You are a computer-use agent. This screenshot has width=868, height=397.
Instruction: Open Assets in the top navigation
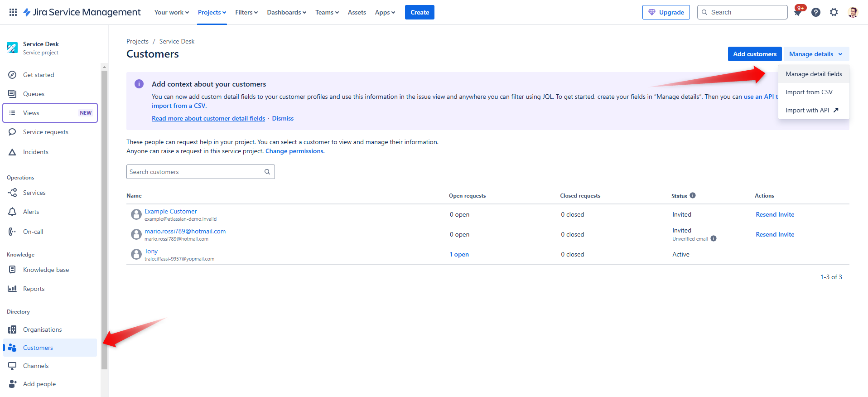[x=357, y=12]
